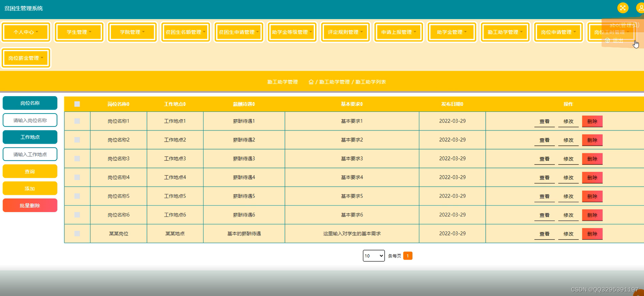The width and height of the screenshot is (644, 296).
Task: Click cell 基本的薪酬待遇
Action: (x=244, y=233)
